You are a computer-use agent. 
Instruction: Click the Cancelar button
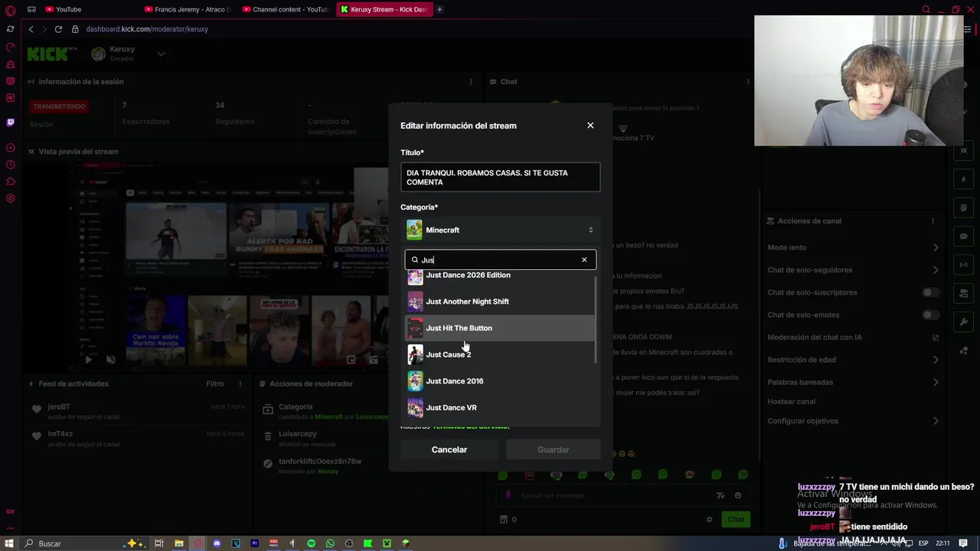(x=449, y=450)
